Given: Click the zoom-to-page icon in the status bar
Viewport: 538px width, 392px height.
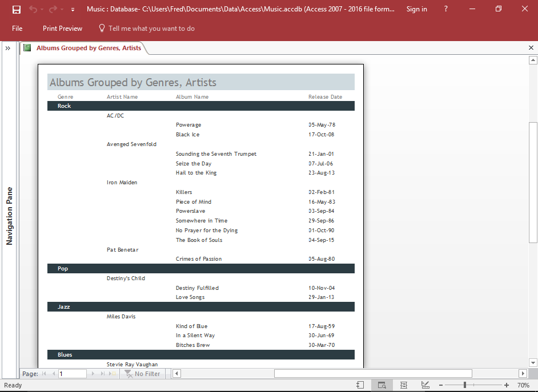Looking at the screenshot, I should point(360,385).
